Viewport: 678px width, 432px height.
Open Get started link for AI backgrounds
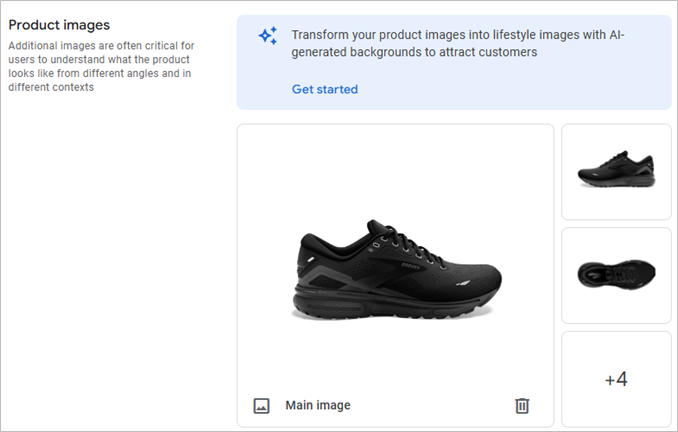click(324, 89)
